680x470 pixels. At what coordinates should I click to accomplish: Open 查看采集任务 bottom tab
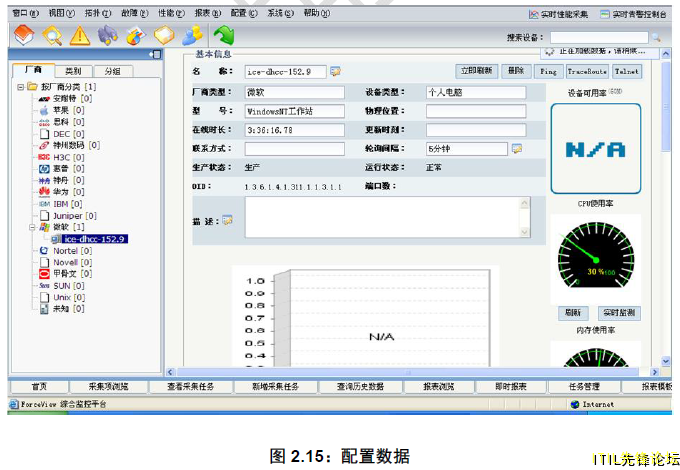tap(190, 386)
